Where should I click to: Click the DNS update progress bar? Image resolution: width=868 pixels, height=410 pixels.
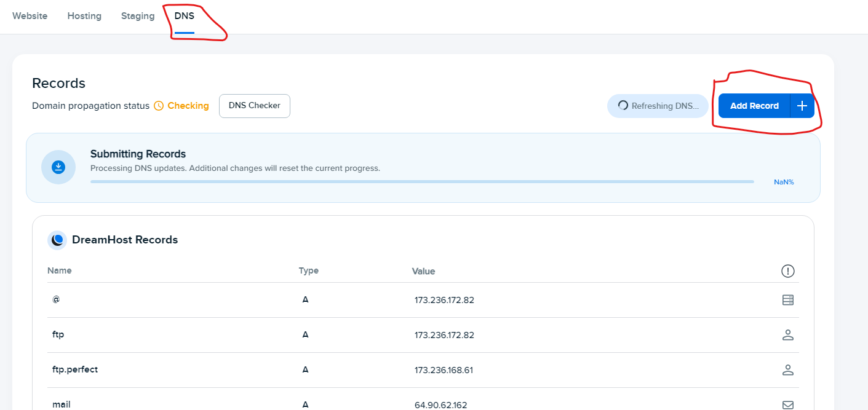pos(422,181)
